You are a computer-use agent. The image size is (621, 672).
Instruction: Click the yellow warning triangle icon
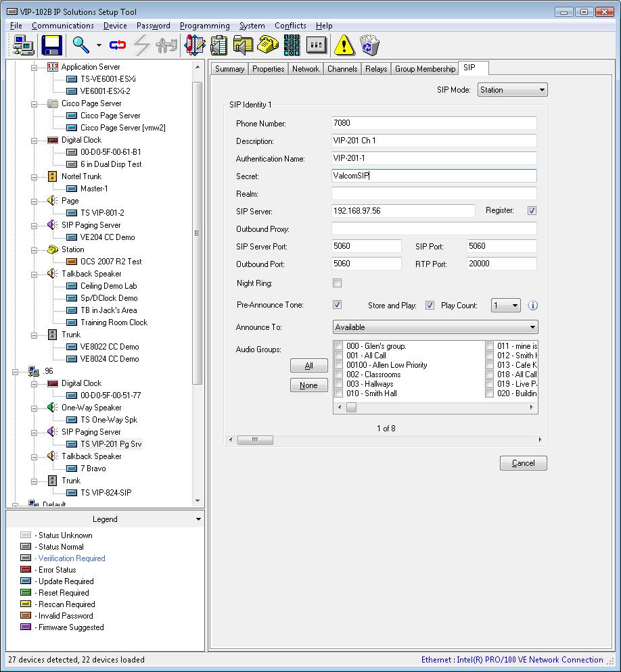click(344, 45)
